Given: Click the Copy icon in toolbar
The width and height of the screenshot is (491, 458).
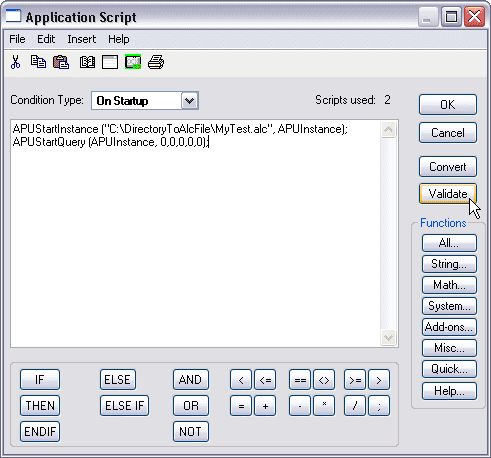Looking at the screenshot, I should pyautogui.click(x=38, y=62).
